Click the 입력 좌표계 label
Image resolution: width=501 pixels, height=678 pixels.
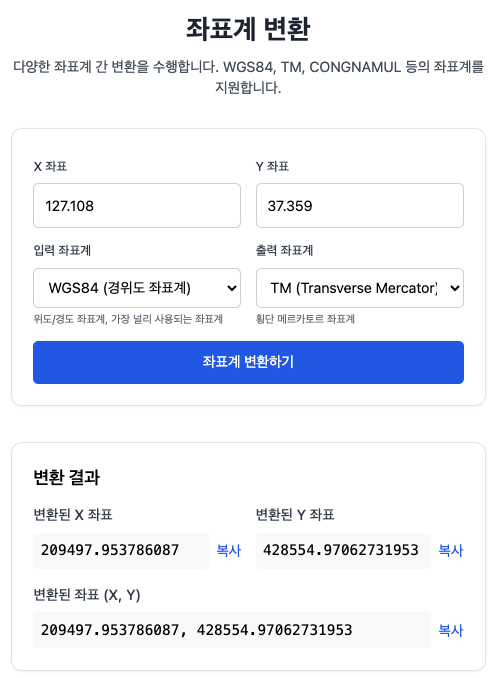click(x=62, y=250)
